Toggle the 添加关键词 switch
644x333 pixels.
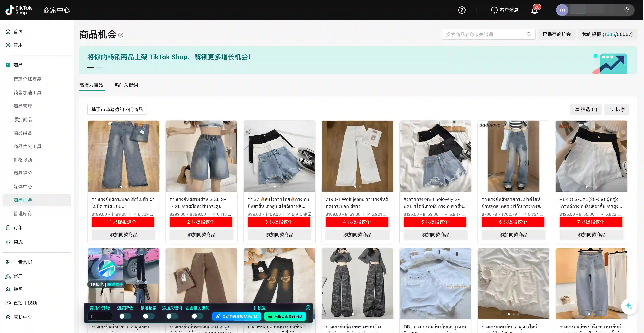(x=172, y=316)
